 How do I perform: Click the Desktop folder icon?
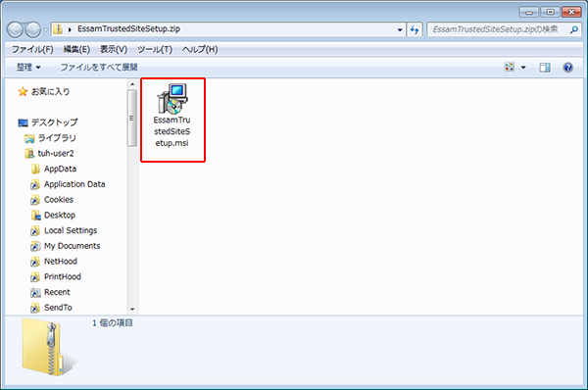click(35, 216)
